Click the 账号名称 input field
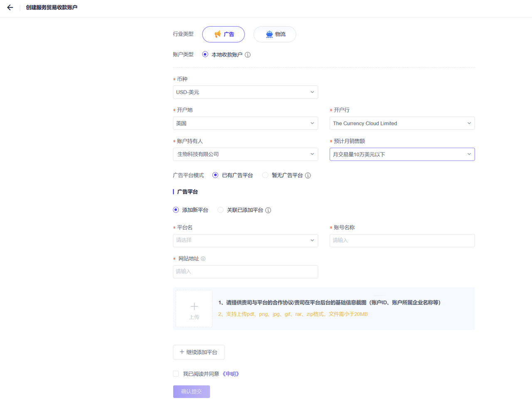532x401 pixels. click(x=402, y=240)
